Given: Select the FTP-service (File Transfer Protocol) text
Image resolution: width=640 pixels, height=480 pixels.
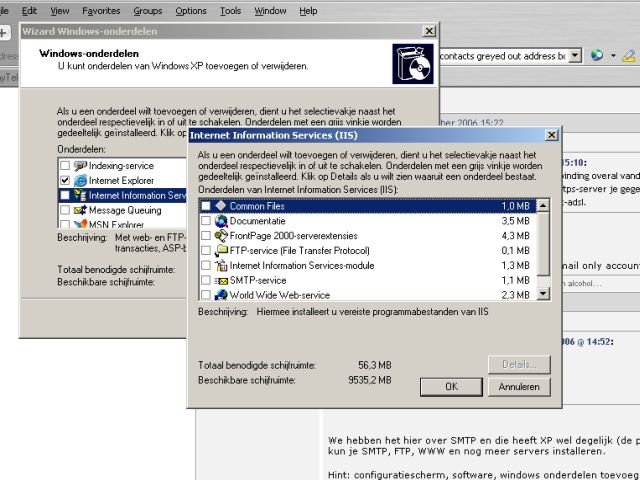Looking at the screenshot, I should click(300, 250).
